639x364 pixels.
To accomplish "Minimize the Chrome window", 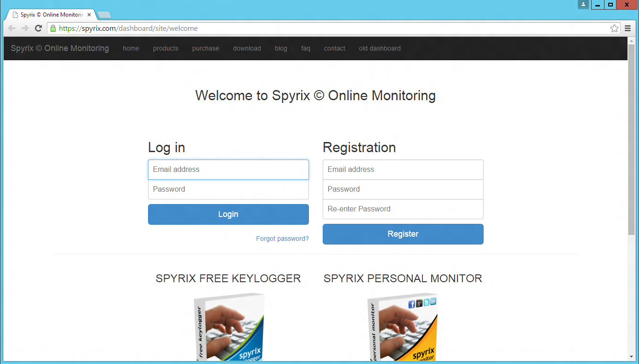I will (597, 5).
